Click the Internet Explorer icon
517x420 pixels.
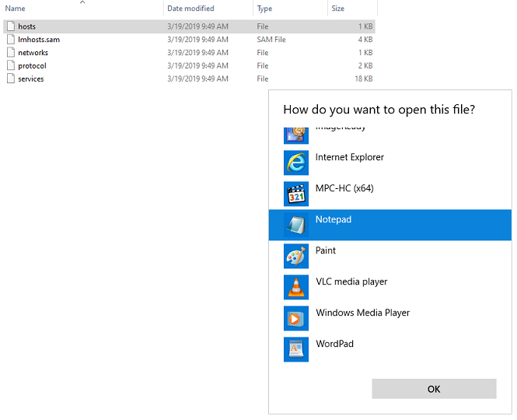296,163
